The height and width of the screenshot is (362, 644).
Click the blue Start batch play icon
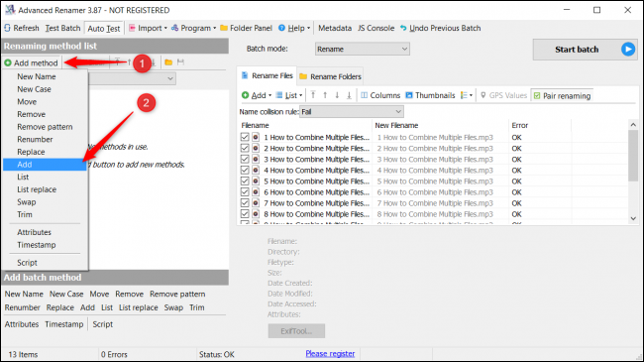tap(627, 50)
